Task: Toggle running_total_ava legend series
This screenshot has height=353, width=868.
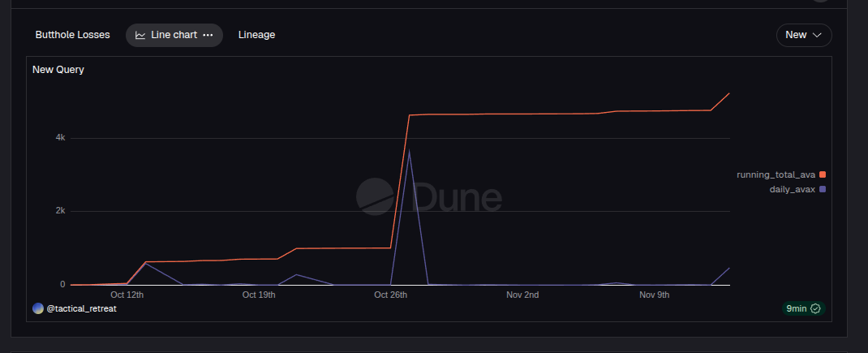Action: click(x=780, y=174)
